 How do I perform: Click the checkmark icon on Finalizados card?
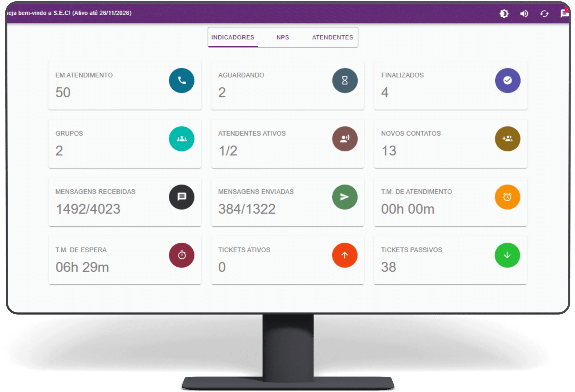tap(507, 81)
